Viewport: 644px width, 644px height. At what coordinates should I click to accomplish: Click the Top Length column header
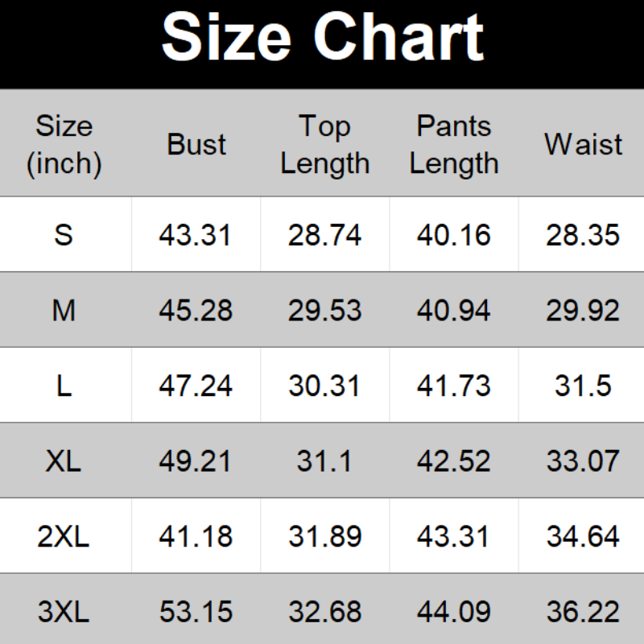(325, 145)
